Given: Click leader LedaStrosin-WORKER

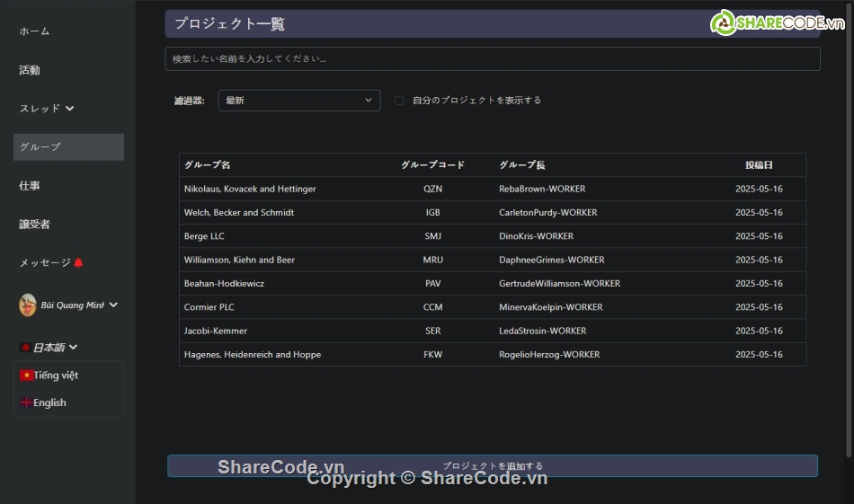Looking at the screenshot, I should (542, 331).
